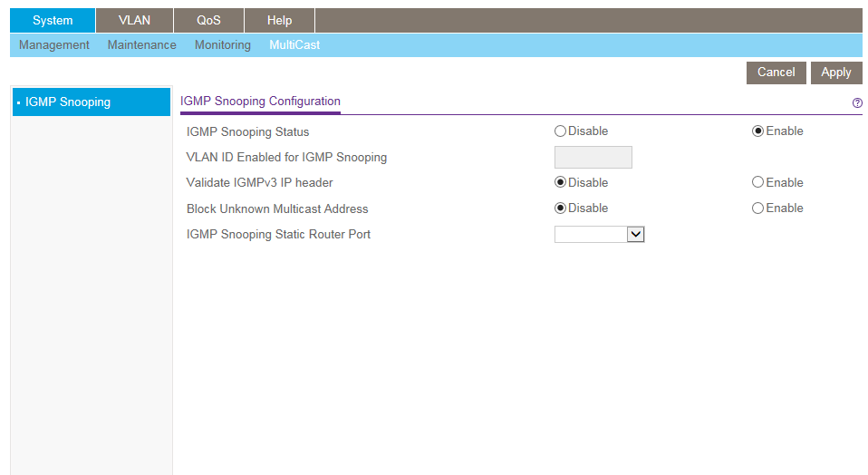
Task: Open the QoS tab
Action: point(208,21)
